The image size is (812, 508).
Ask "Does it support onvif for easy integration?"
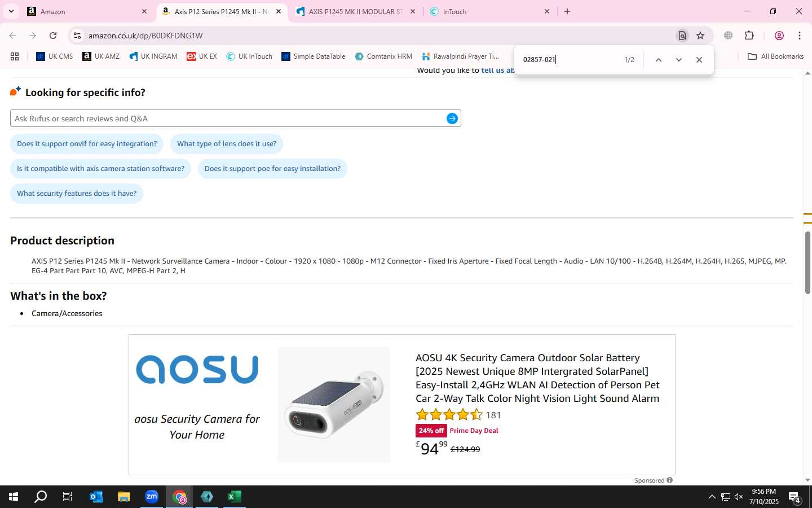pyautogui.click(x=87, y=144)
